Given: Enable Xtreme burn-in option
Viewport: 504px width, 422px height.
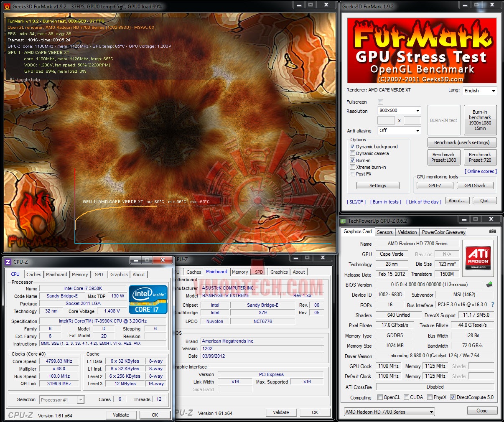Looking at the screenshot, I should click(x=352, y=167).
